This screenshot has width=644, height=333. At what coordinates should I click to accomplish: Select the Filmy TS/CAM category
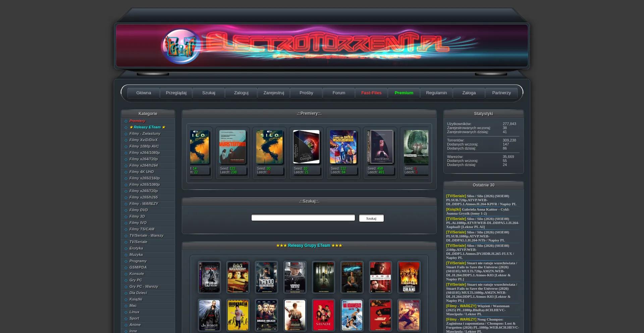(x=142, y=229)
